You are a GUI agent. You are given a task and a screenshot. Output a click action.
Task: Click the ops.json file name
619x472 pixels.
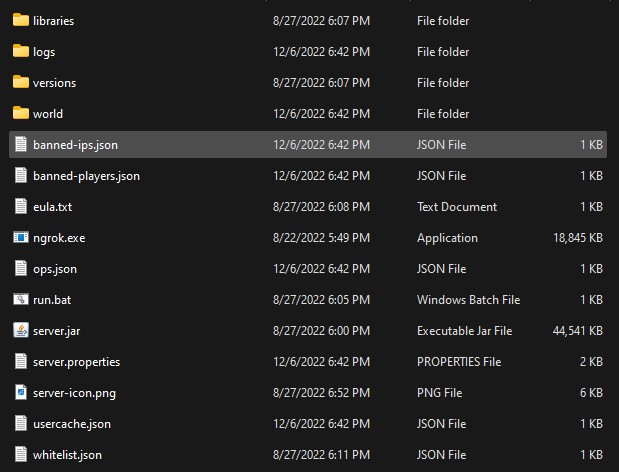pyautogui.click(x=55, y=269)
